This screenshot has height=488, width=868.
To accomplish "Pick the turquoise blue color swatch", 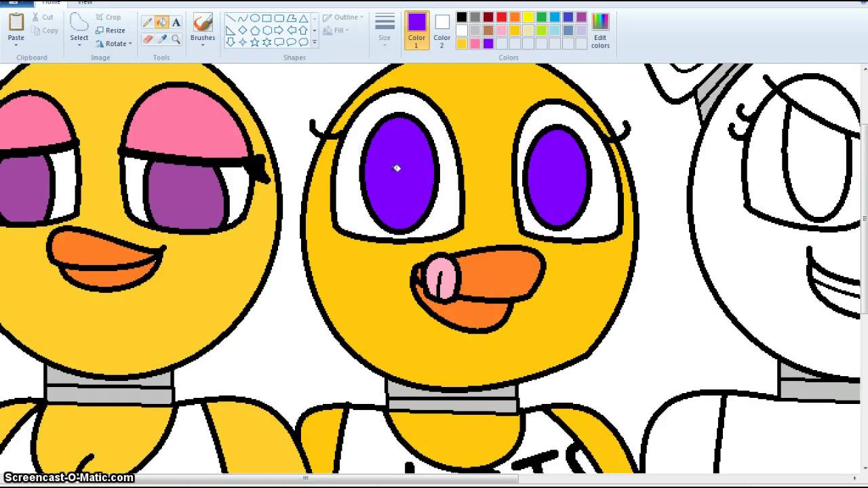I will [555, 17].
